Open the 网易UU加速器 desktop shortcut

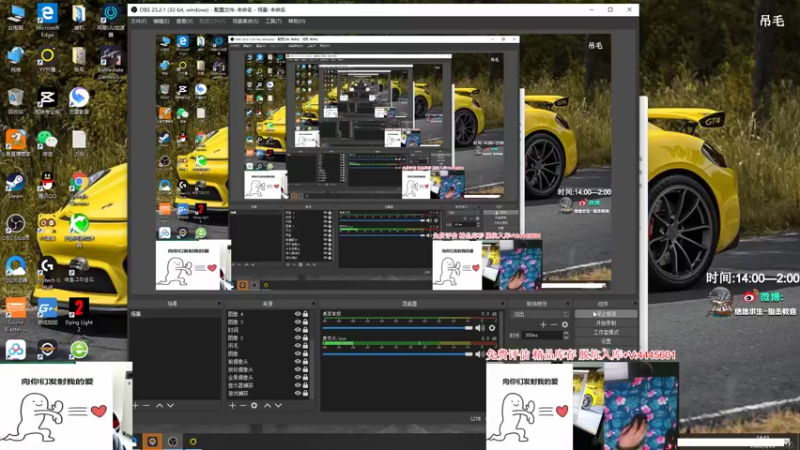[x=110, y=20]
